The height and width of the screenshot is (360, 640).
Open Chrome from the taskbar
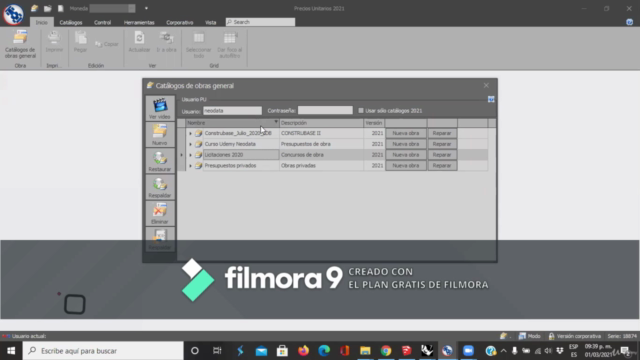tap(386, 351)
